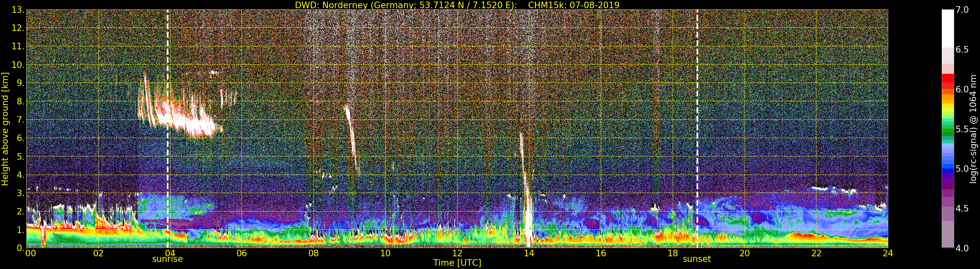
Task: Click the '14' time tick label
Action: (529, 253)
